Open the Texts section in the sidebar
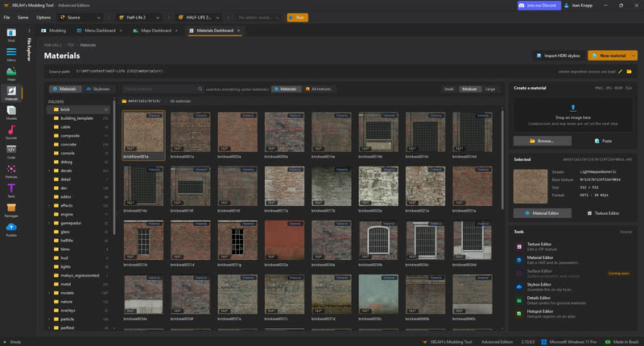 [x=11, y=191]
